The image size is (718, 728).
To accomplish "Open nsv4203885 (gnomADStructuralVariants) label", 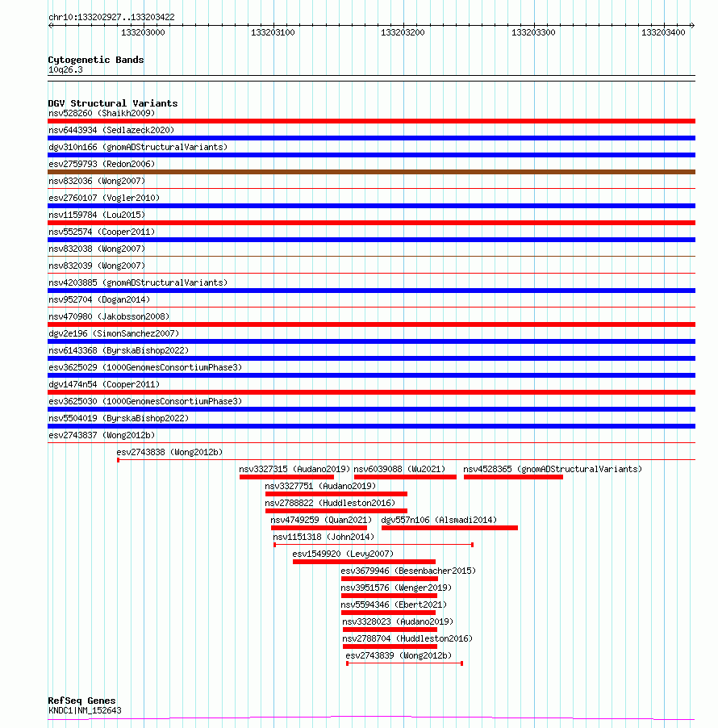I will (x=138, y=282).
